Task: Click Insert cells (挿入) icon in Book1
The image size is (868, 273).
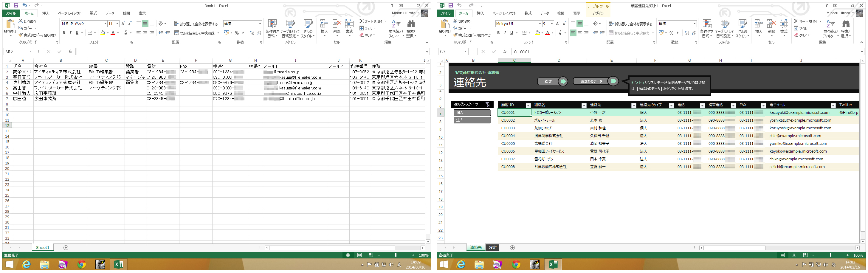Action: pos(324,24)
